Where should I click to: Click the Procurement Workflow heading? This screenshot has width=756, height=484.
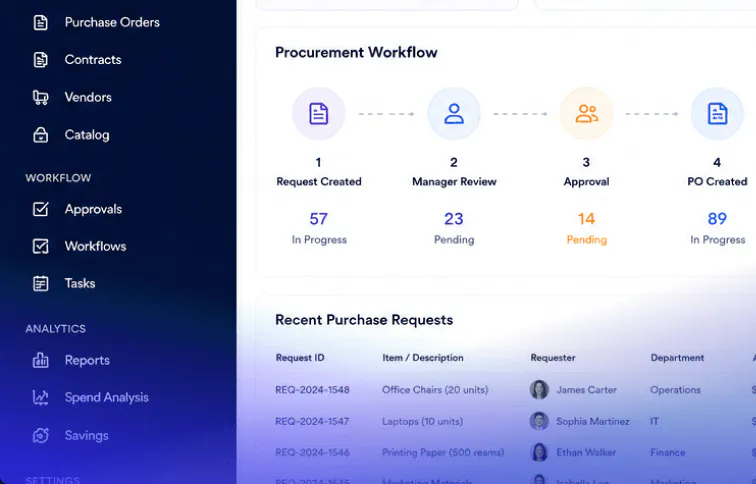tap(356, 52)
